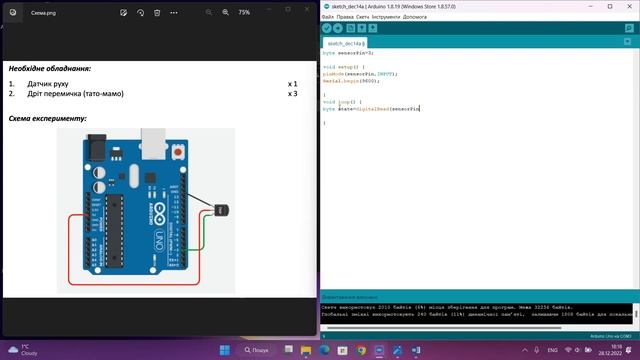Image resolution: width=640 pixels, height=360 pixels.
Task: Open a sketch using the up-arrow icon
Action: pos(362,28)
